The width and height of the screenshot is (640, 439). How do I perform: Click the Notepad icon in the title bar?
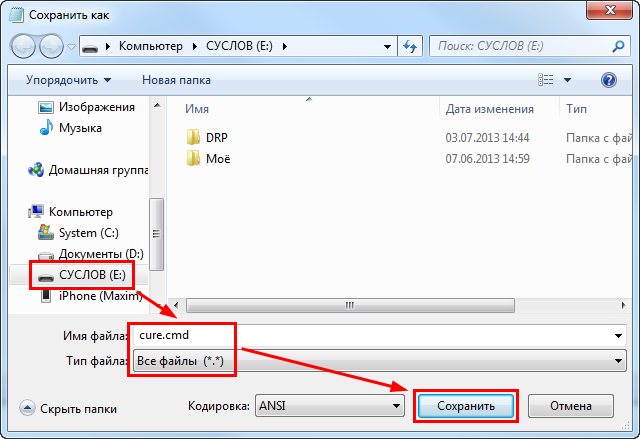pyautogui.click(x=16, y=16)
